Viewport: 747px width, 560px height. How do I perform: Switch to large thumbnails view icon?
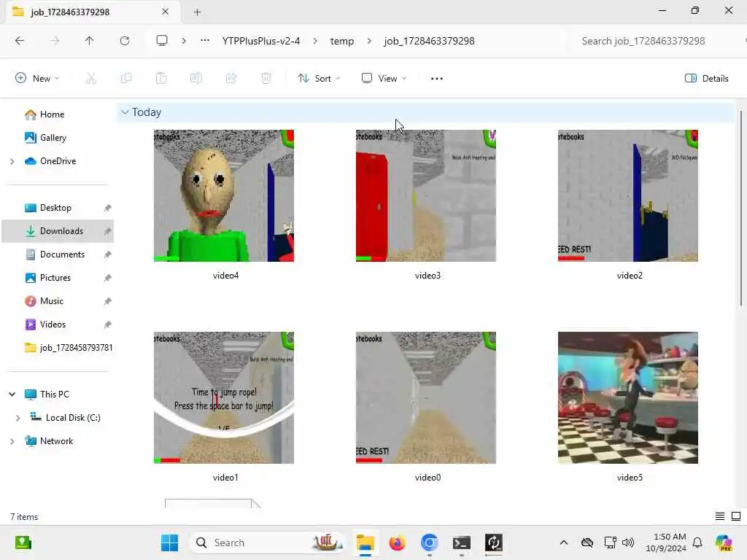tap(736, 516)
